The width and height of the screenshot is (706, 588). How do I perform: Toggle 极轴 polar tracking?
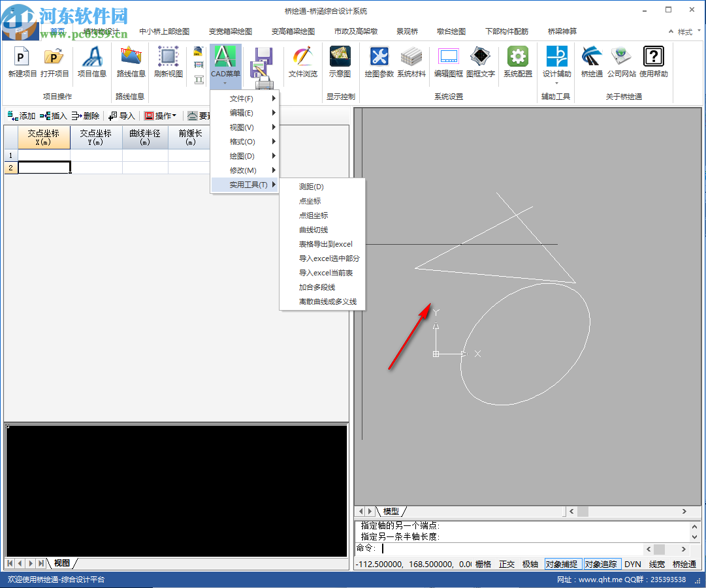pyautogui.click(x=530, y=564)
